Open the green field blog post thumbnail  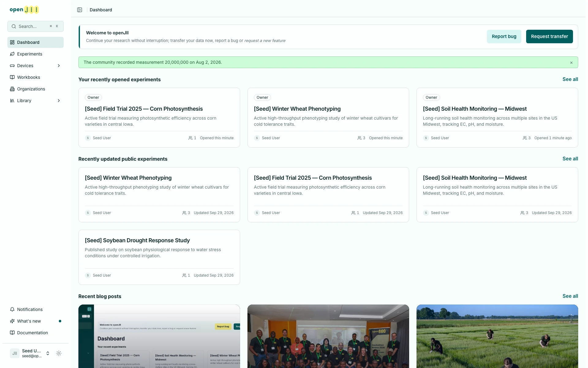[497, 336]
